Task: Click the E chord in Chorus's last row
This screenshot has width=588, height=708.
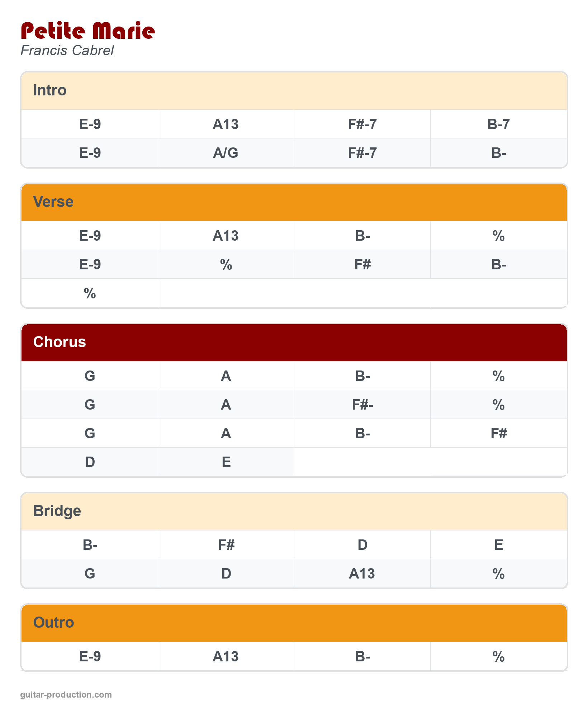Action: (x=226, y=462)
